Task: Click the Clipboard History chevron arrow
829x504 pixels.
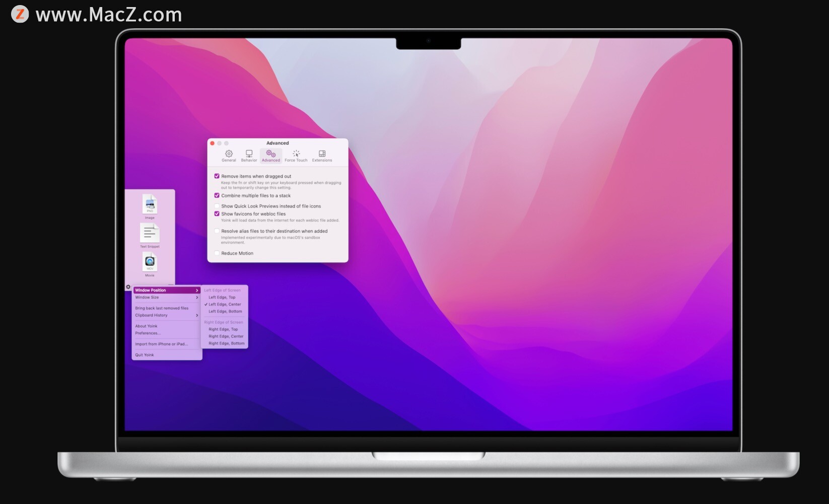Action: (x=197, y=315)
